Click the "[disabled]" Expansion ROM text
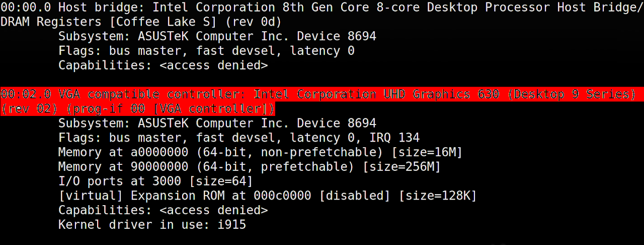This screenshot has height=245, width=644. pos(355,196)
